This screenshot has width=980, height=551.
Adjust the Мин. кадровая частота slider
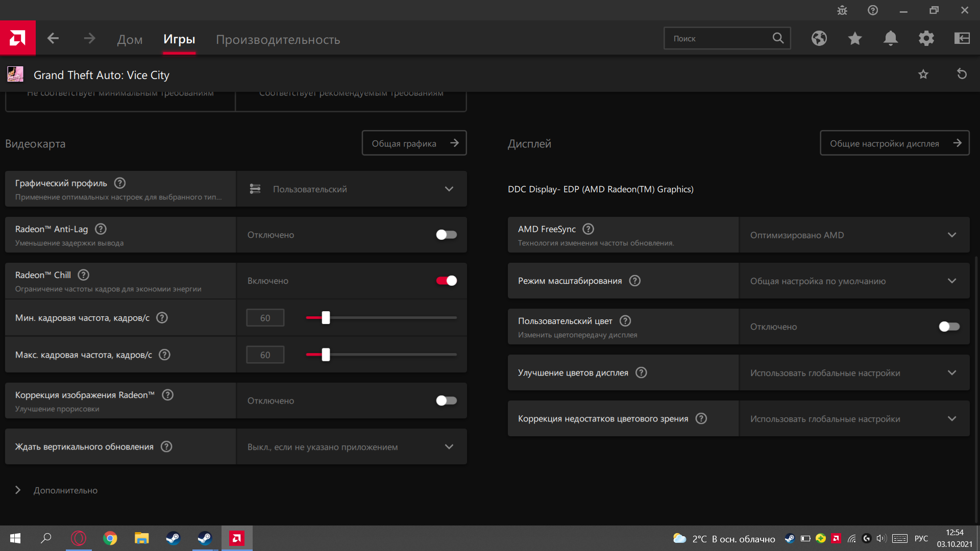[x=326, y=318]
